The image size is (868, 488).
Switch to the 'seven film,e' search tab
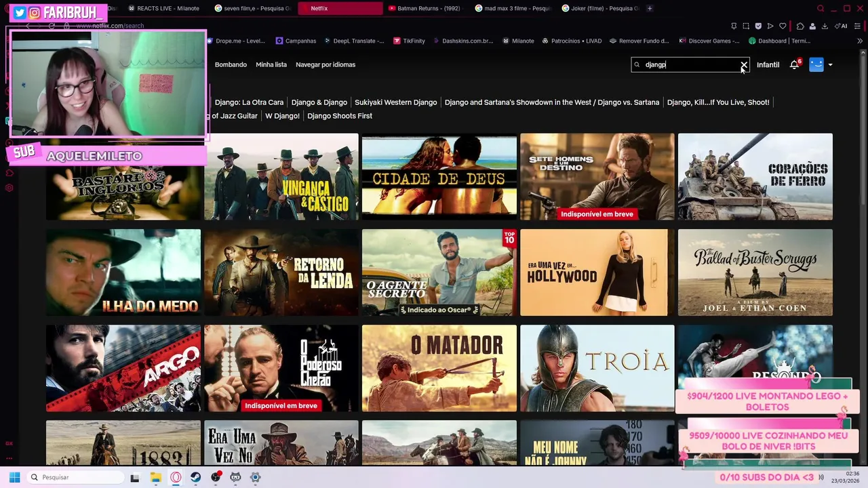[252, 8]
